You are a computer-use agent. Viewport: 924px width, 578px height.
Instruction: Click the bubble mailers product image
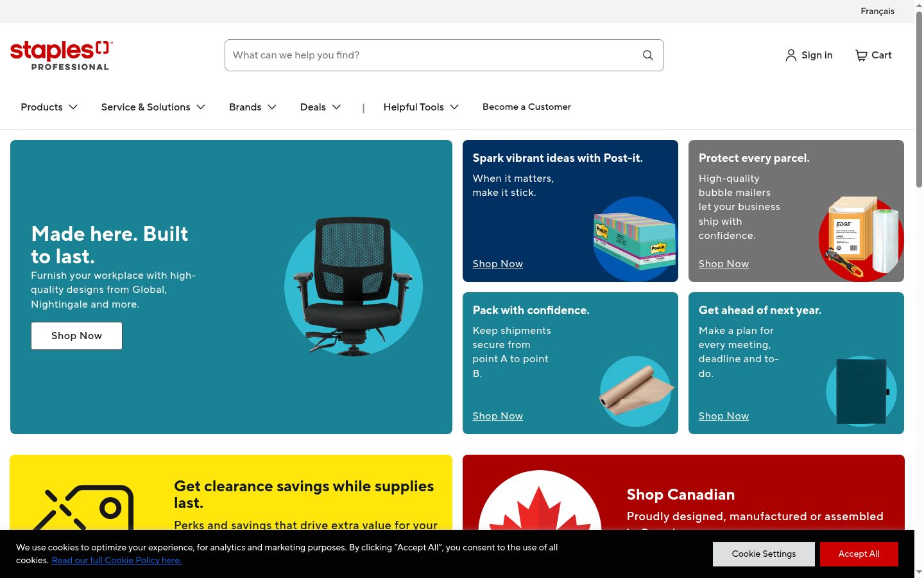861,239
